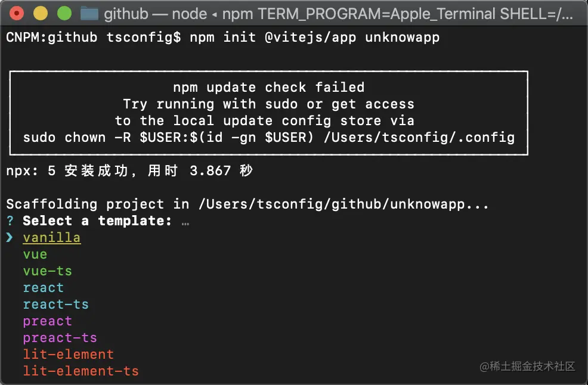588x385 pixels.
Task: Select the vue template option
Action: point(35,254)
